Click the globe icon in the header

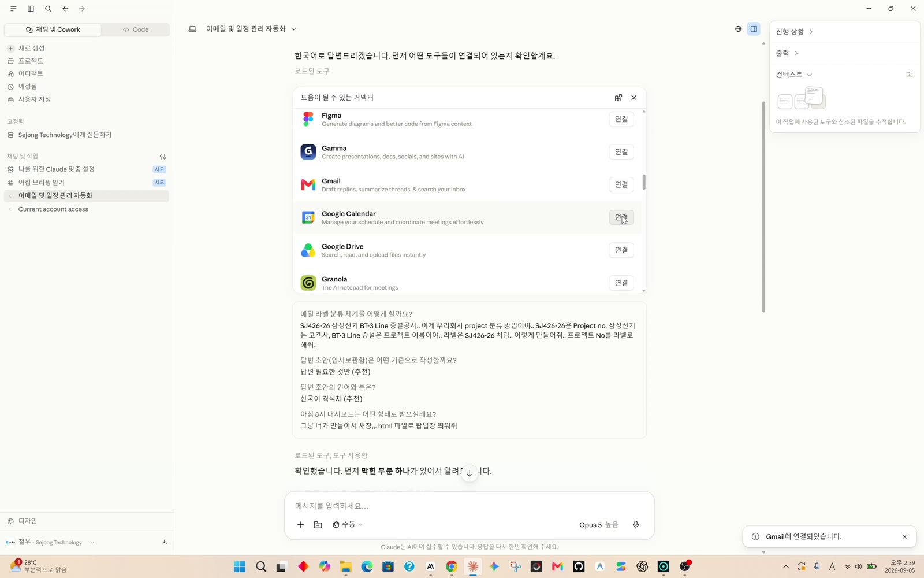[738, 29]
